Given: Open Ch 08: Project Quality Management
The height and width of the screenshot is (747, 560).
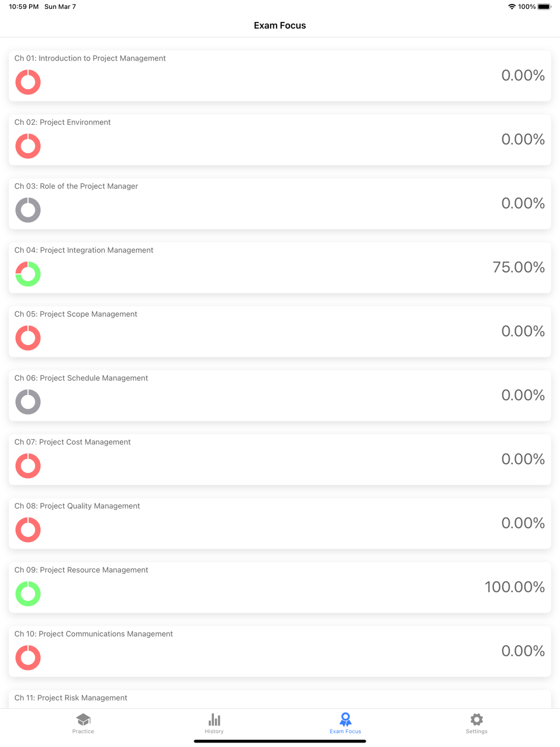Looking at the screenshot, I should coord(280,524).
